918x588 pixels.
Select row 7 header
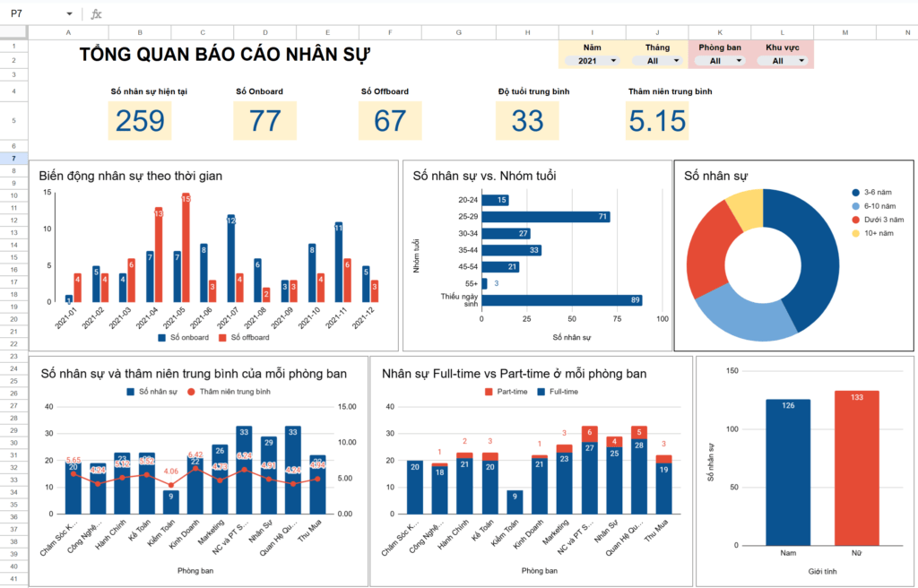[x=14, y=158]
